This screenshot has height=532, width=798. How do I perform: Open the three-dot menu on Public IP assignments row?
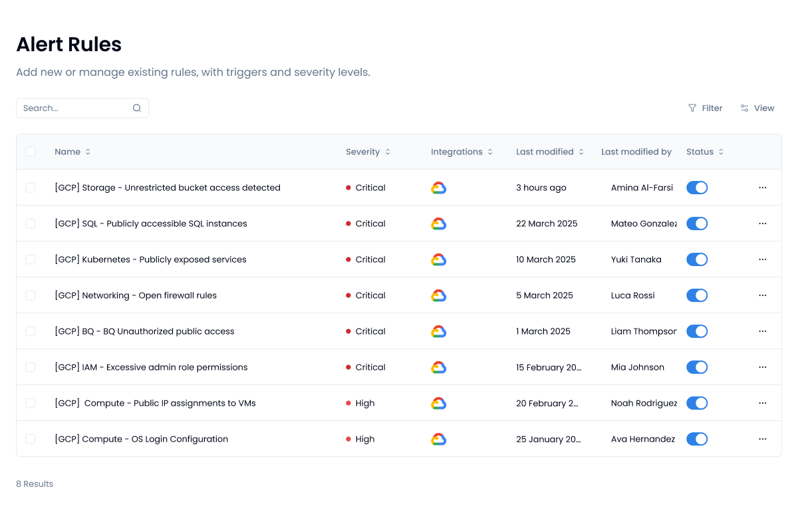(762, 403)
